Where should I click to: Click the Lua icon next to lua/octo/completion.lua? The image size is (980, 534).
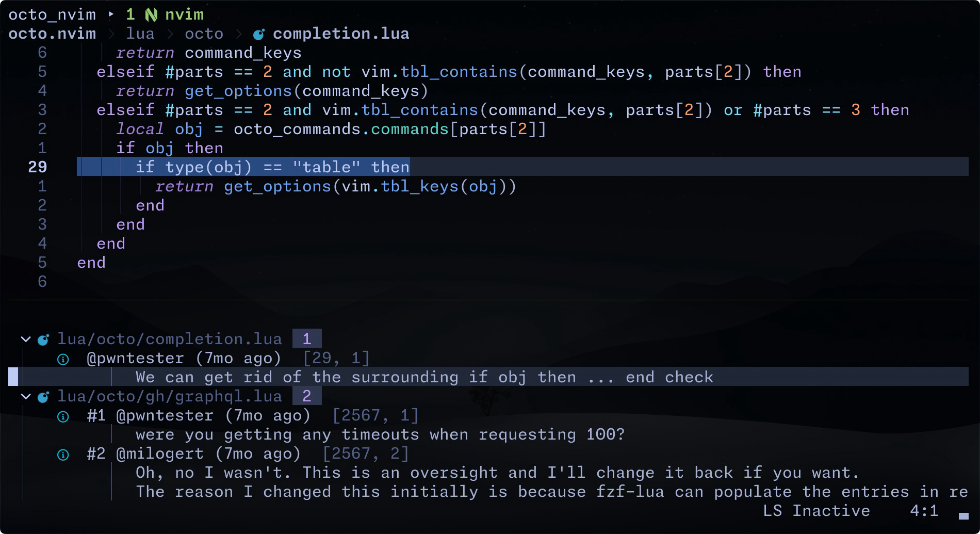pyautogui.click(x=44, y=339)
